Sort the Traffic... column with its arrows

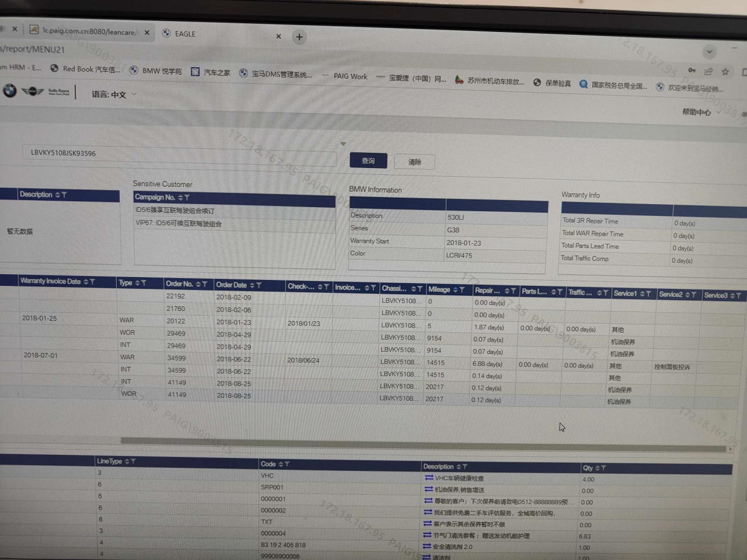[x=599, y=292]
